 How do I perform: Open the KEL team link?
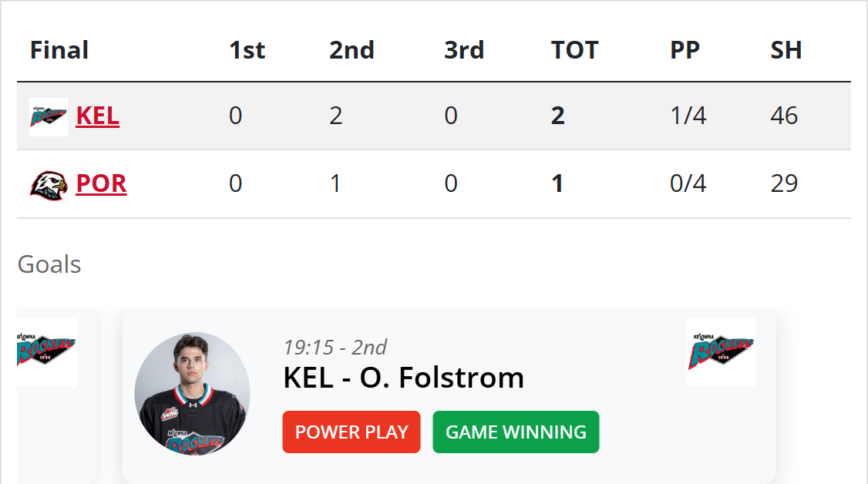pyautogui.click(x=98, y=116)
